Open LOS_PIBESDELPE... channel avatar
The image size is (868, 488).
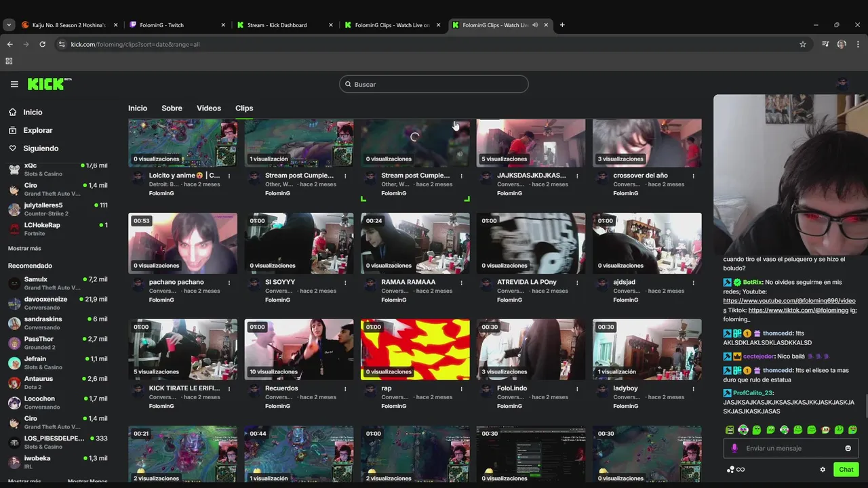point(14,443)
